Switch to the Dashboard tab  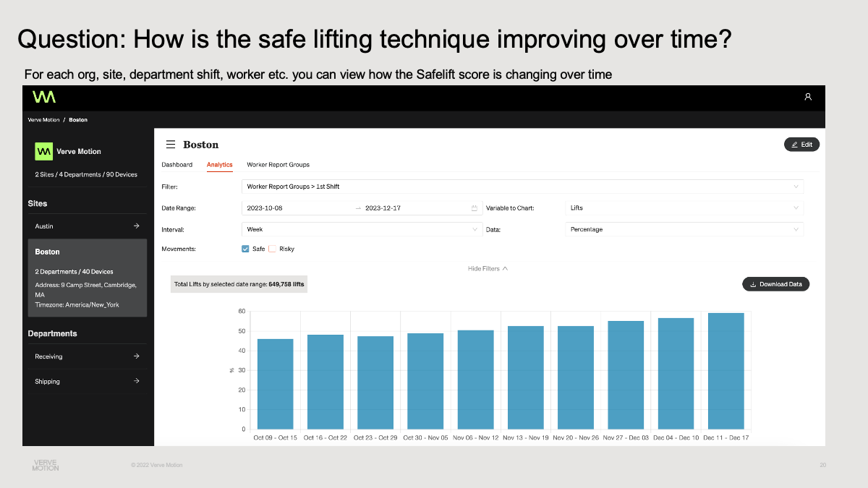(177, 164)
